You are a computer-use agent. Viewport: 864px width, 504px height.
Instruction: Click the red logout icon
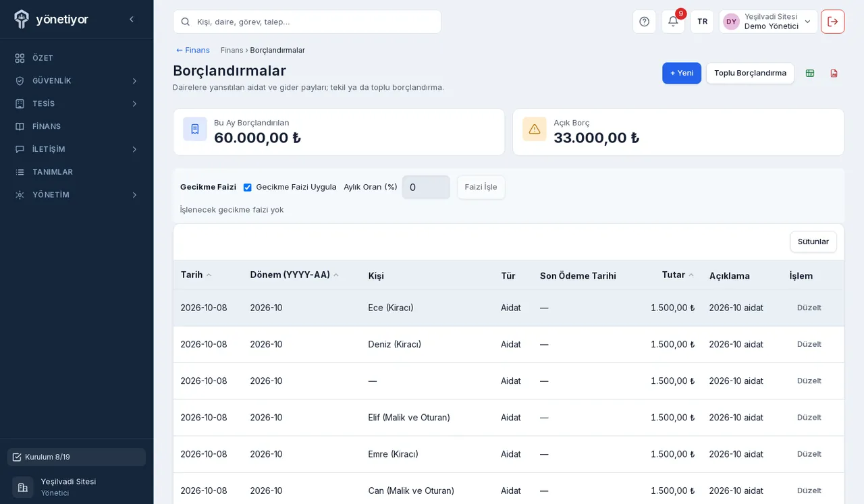pos(832,22)
